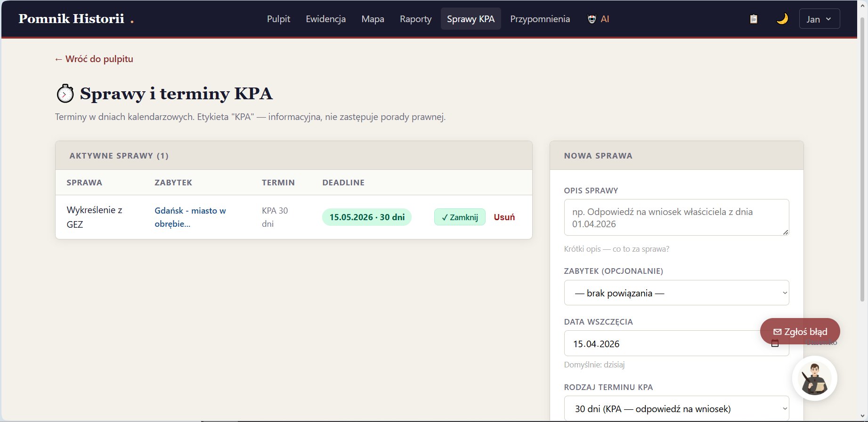
Task: Navigate to Przypomnienia
Action: pyautogui.click(x=540, y=19)
